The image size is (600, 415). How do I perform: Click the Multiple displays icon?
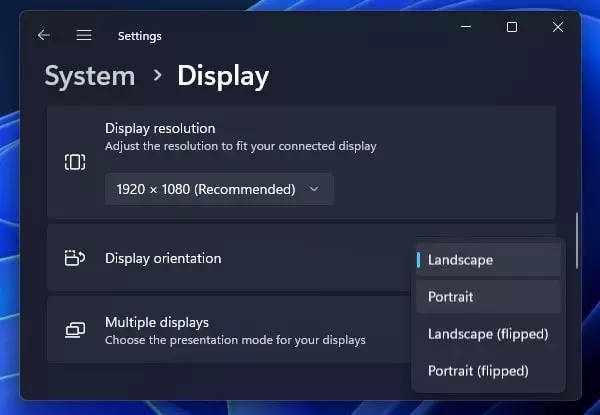click(x=75, y=330)
